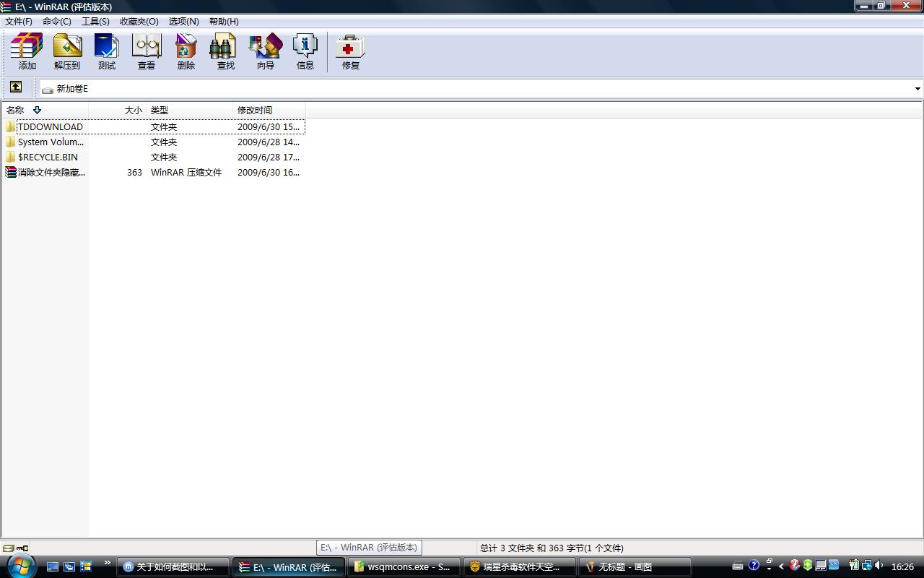Screen dimensions: 924x578
Task: Open the third Quick Launch icon
Action: pyautogui.click(x=86, y=566)
